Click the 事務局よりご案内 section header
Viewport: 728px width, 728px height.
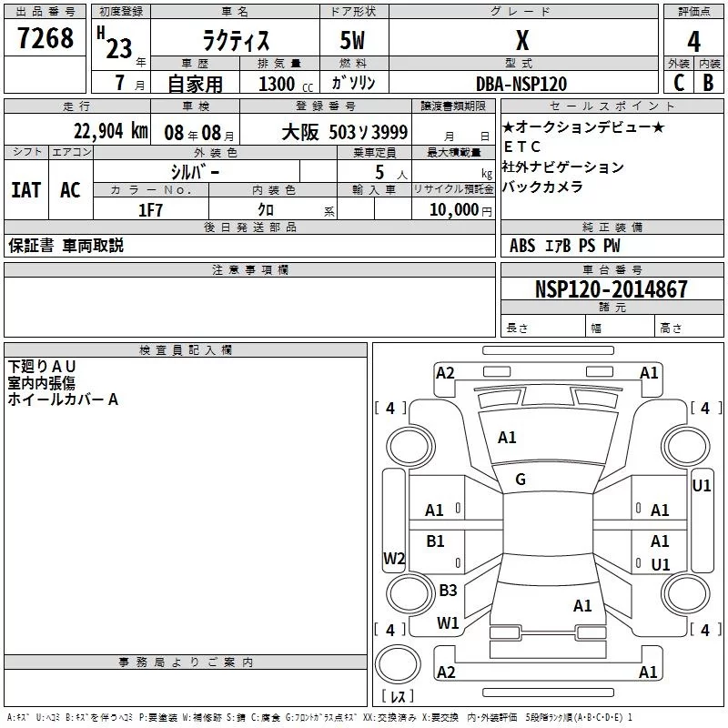[x=186, y=662]
